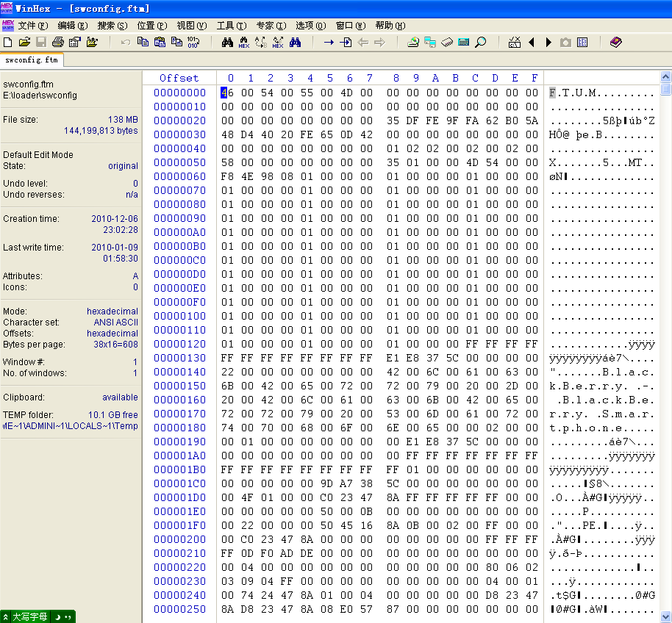Click the Simultaneous Search binoculars icon
Image resolution: width=672 pixels, height=623 pixels.
(295, 42)
